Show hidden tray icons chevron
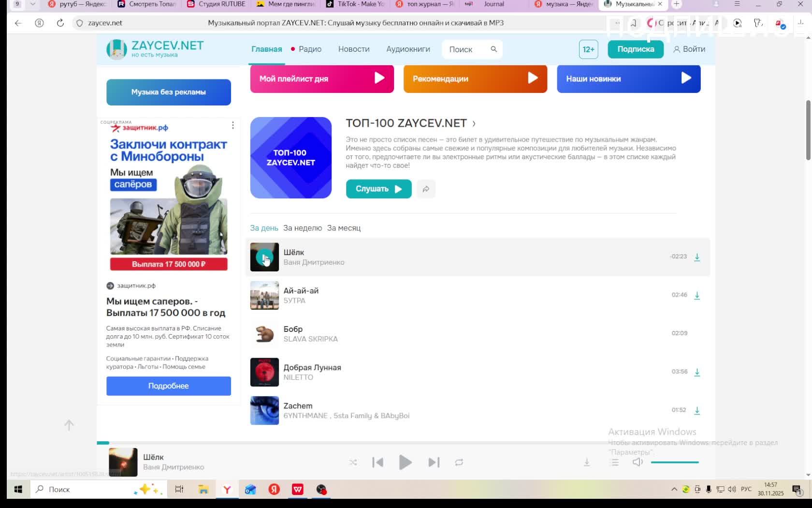 coord(674,490)
